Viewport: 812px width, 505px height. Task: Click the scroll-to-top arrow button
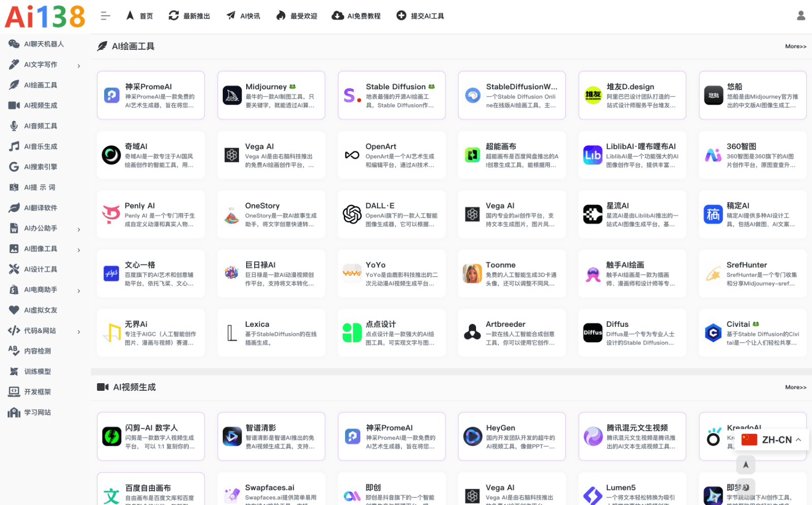[x=746, y=464]
